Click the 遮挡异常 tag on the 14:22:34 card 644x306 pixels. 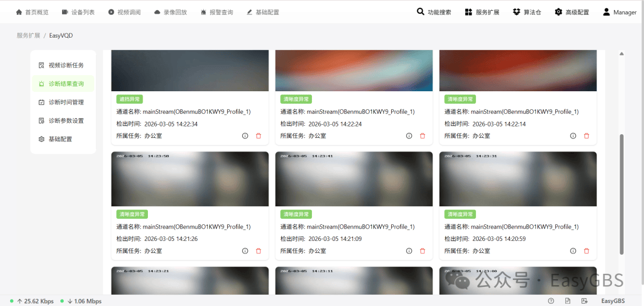[129, 99]
